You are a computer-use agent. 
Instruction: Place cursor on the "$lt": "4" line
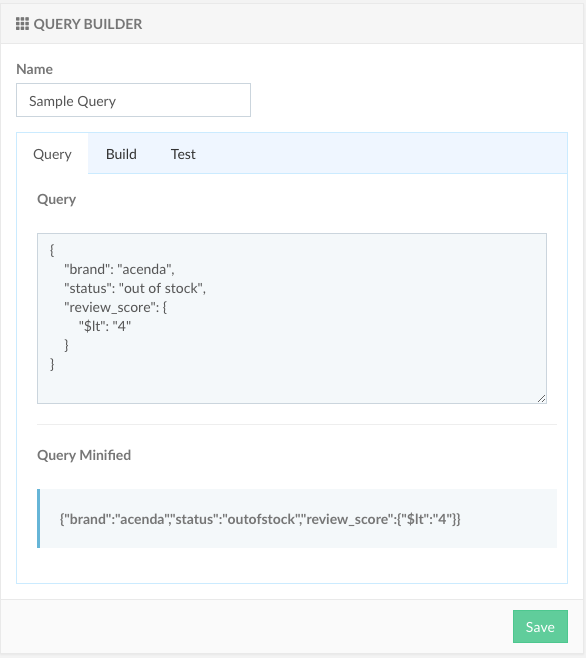(105, 326)
